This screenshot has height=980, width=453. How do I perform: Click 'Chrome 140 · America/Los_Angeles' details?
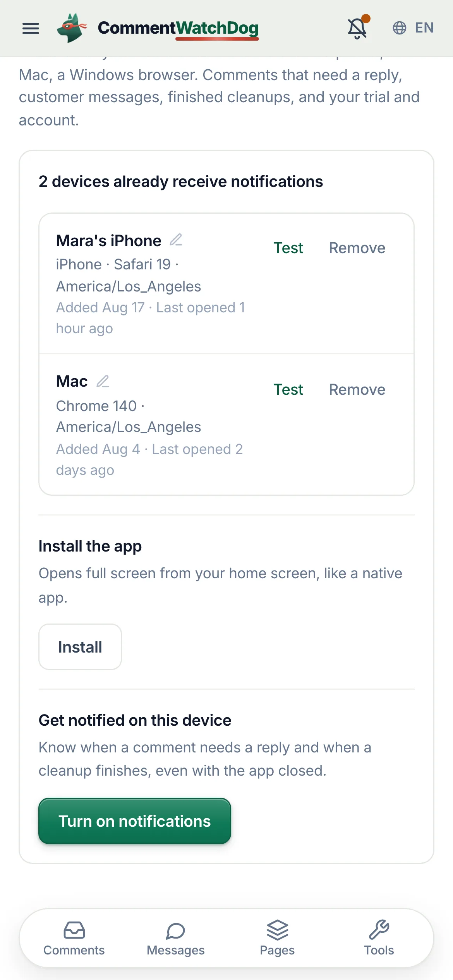tap(129, 416)
